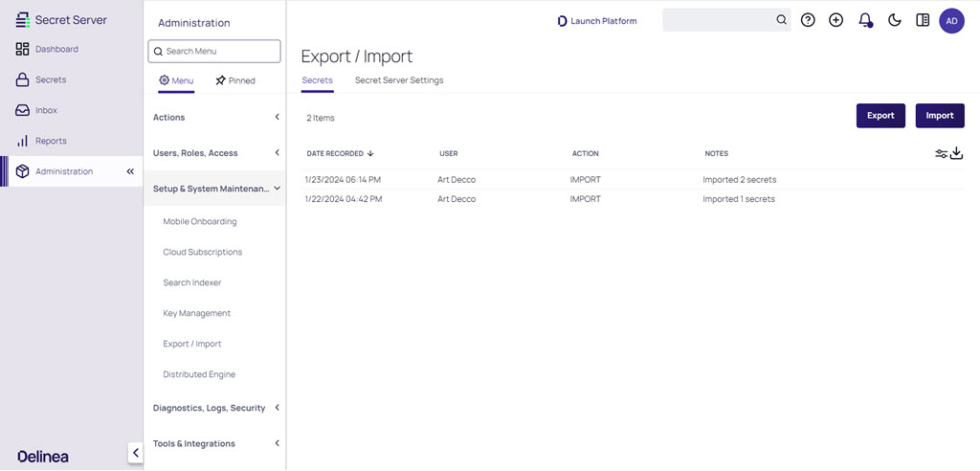Click the search magnifier in the top bar
Image resolution: width=980 pixels, height=471 pixels.
(x=781, y=20)
